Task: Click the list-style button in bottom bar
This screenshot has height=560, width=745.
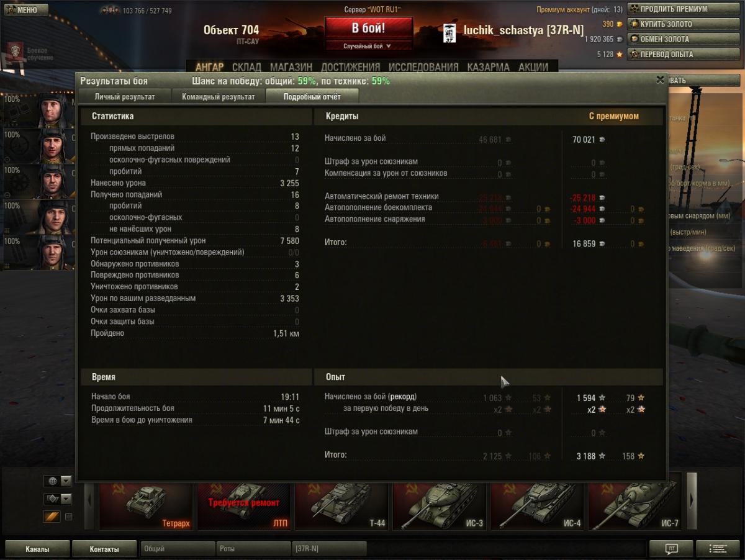Action: click(x=718, y=549)
